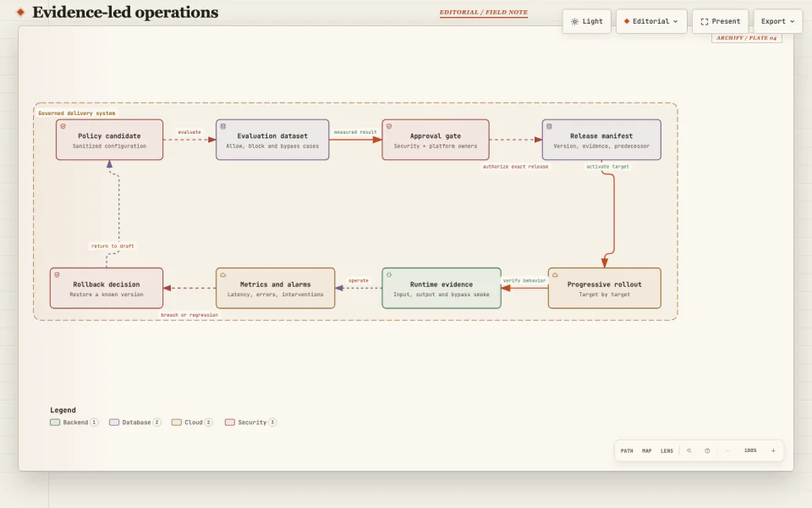
Task: Click the orange diamond logo beside title
Action: point(20,12)
